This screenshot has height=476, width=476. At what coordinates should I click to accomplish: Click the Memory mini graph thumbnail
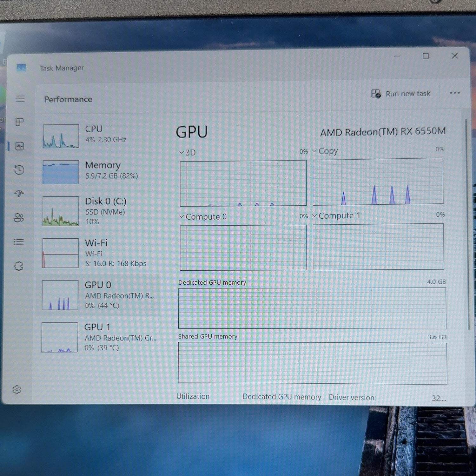pos(61,172)
